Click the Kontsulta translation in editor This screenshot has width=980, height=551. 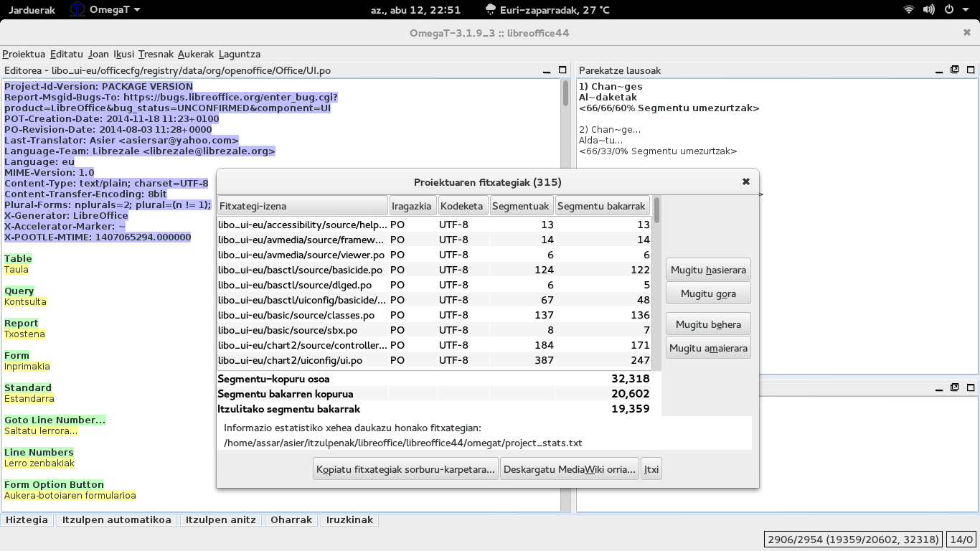click(x=25, y=302)
